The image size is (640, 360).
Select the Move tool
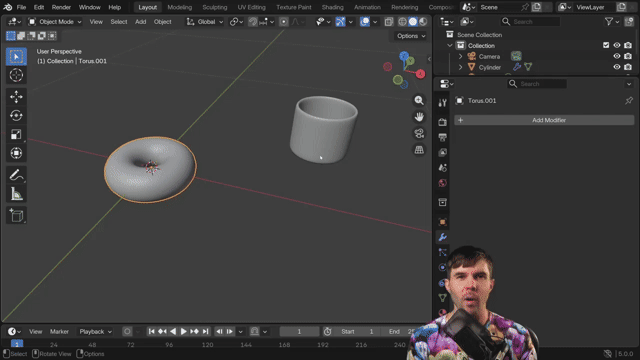[x=16, y=97]
